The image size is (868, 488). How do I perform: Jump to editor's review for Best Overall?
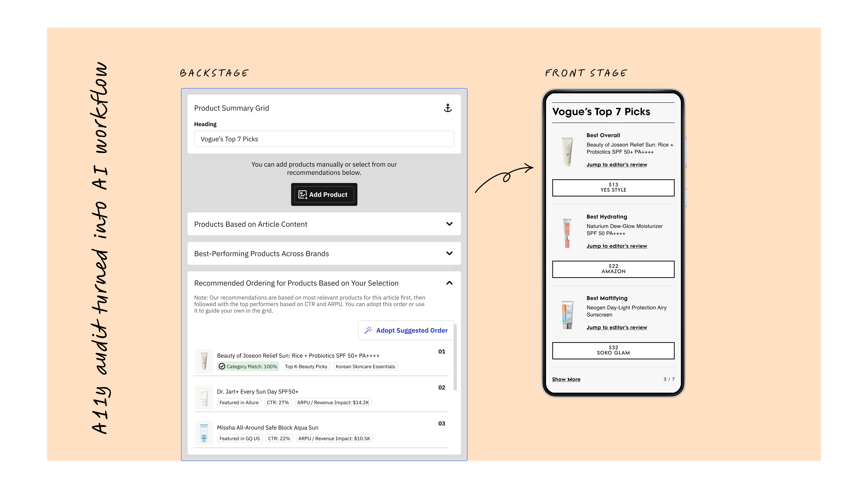point(617,165)
